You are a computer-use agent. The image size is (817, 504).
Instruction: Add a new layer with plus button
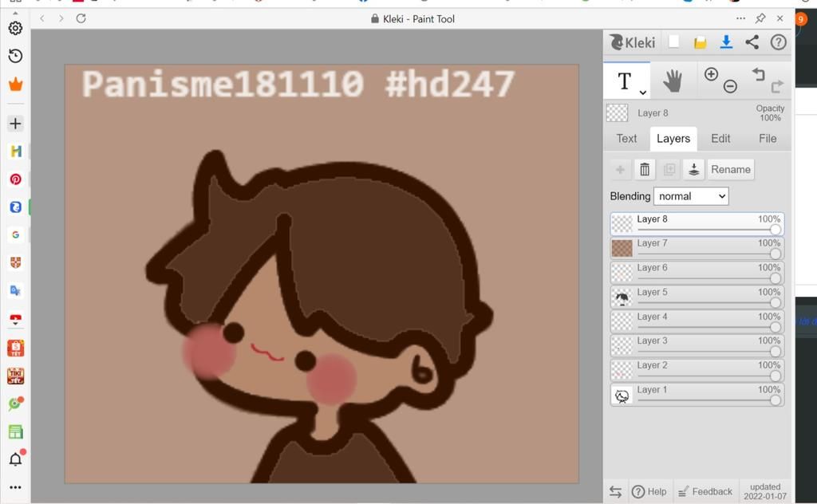point(620,169)
